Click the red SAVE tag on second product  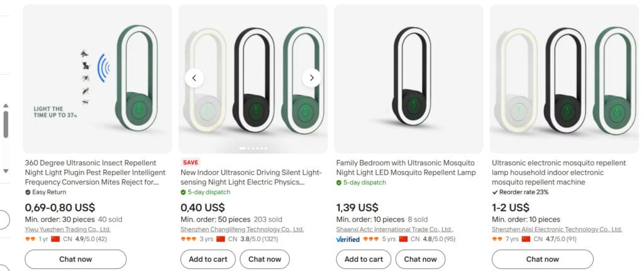[190, 162]
